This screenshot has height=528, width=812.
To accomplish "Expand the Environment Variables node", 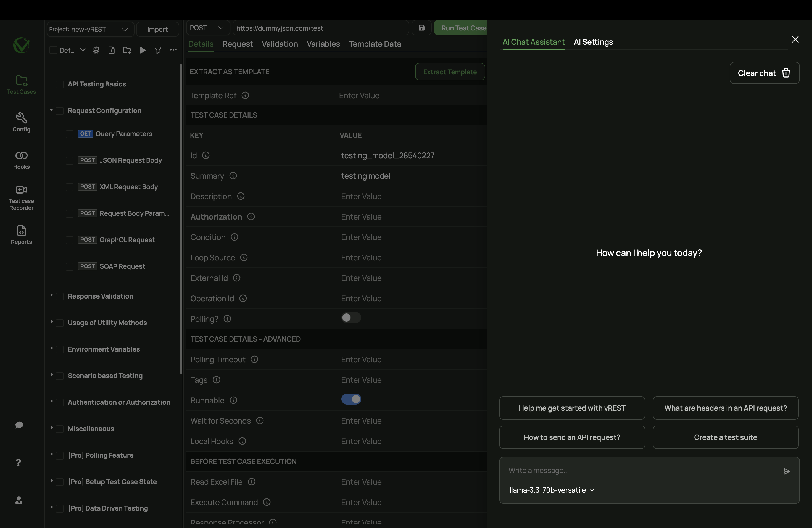I will coord(51,348).
